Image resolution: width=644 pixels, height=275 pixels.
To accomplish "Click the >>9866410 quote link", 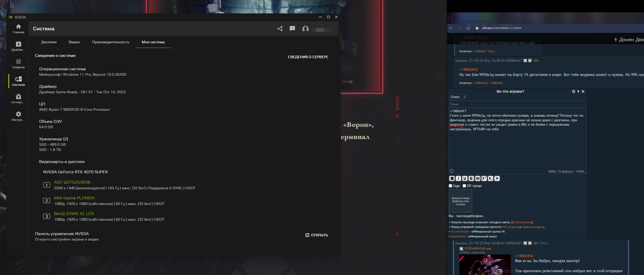I will tap(468, 70).
